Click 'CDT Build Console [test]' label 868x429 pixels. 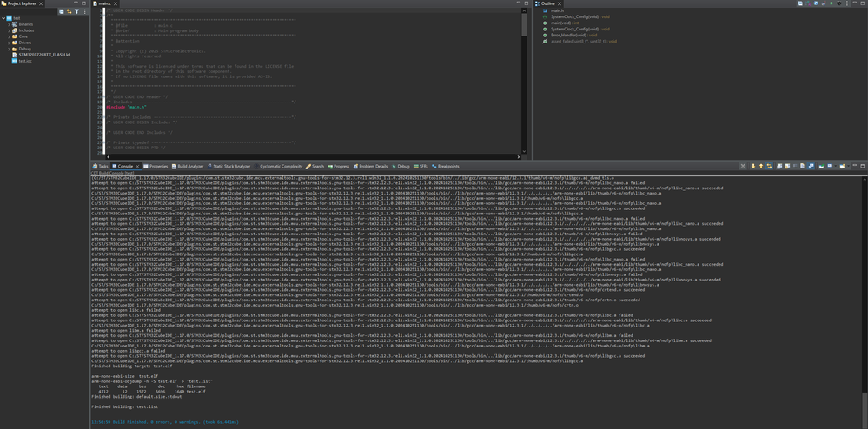pos(113,173)
